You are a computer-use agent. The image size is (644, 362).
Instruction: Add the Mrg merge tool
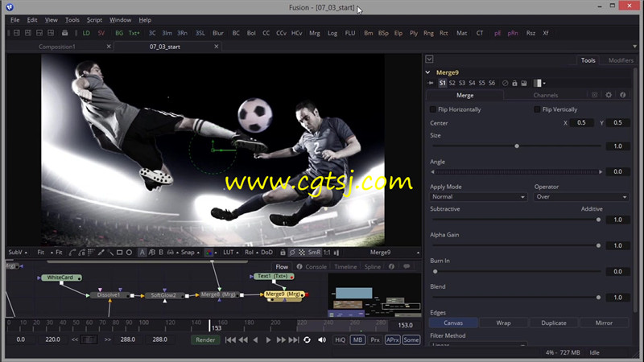(314, 33)
